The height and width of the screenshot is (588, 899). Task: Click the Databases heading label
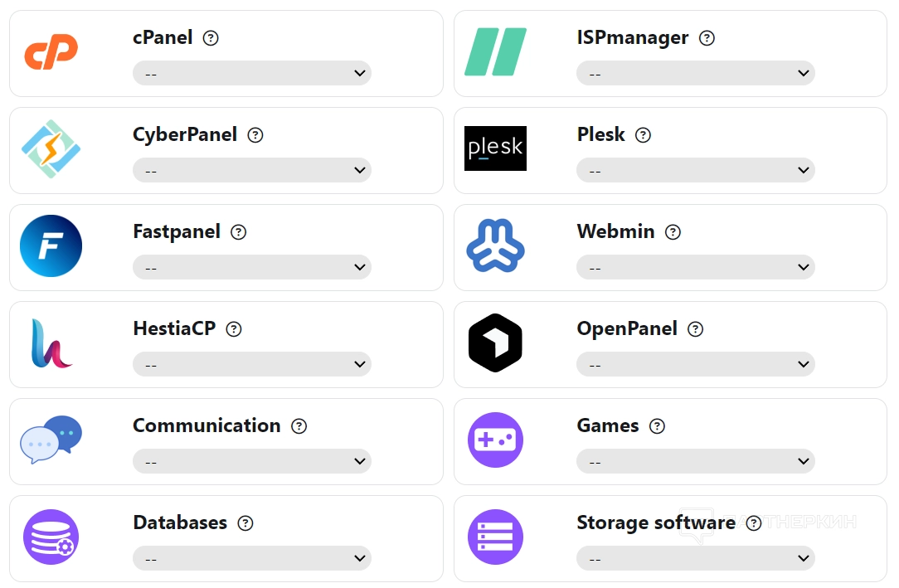tap(180, 522)
